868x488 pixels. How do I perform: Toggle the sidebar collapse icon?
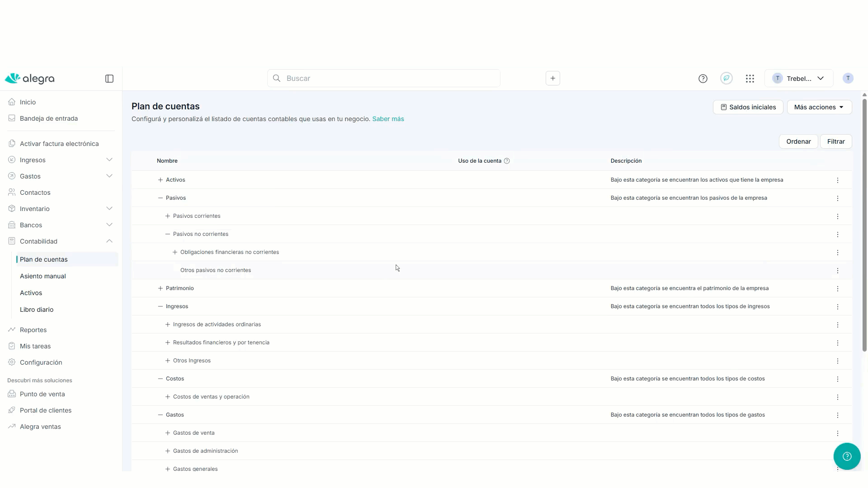[x=109, y=79]
